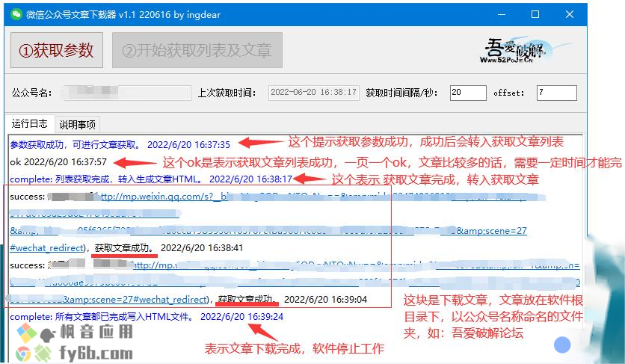Viewport: 625px width, 364px height.
Task: Select log line ok 2022/6/20 16:37:57
Action: tap(58, 162)
